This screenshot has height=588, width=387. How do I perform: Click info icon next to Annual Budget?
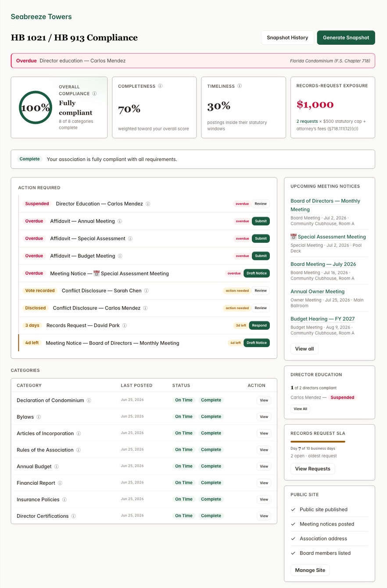click(57, 466)
